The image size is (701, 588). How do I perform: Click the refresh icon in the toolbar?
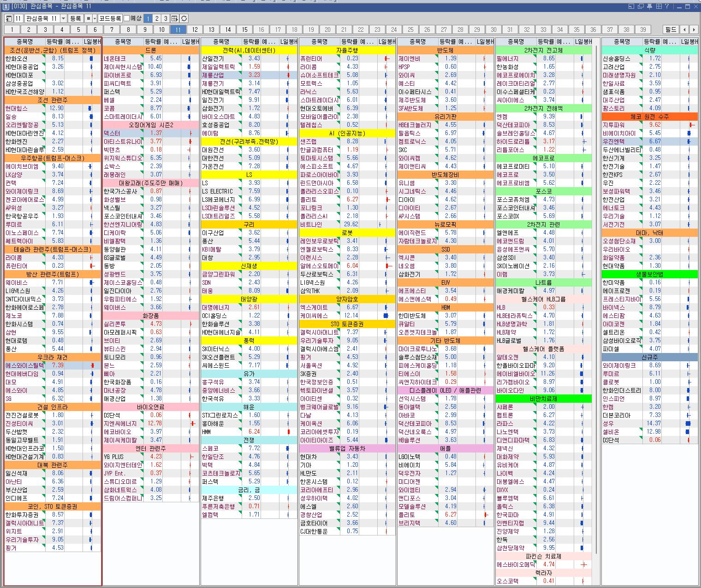coord(184,18)
